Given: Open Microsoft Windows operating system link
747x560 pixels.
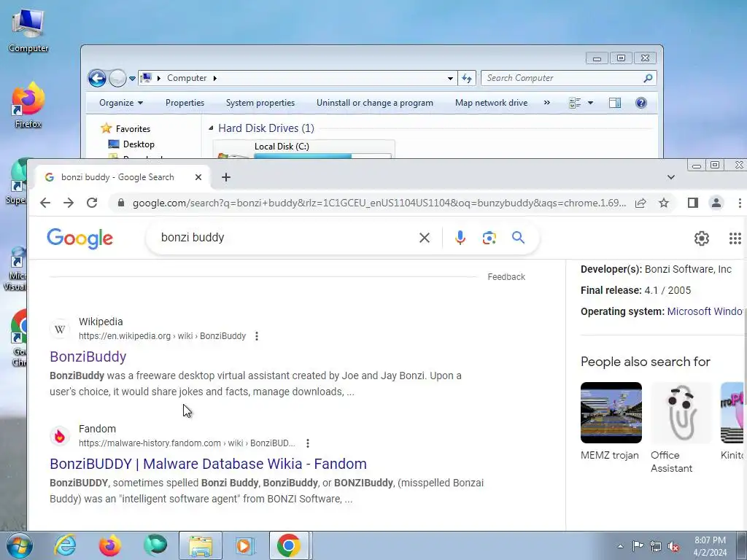Looking at the screenshot, I should point(706,311).
